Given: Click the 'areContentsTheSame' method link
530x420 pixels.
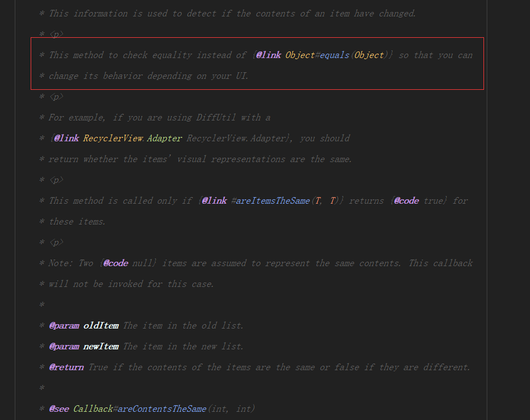Looking at the screenshot, I should [162, 409].
